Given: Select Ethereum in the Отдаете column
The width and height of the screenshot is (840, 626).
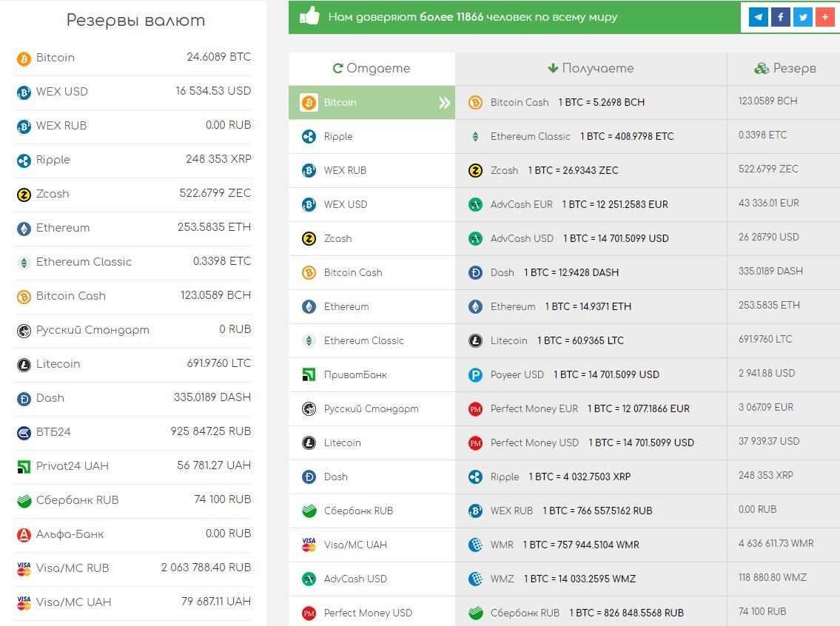Looking at the screenshot, I should point(346,307).
